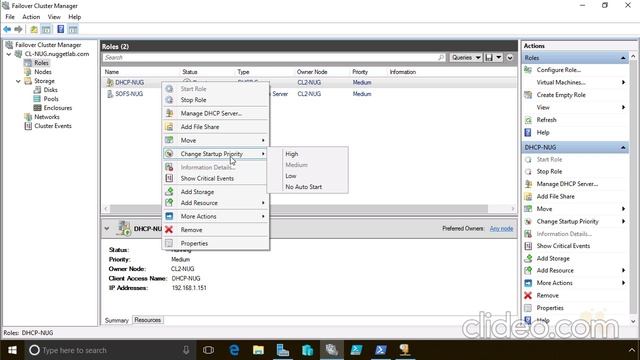Viewport: 640px width, 360px height.
Task: Open the Action menu
Action: point(31,17)
